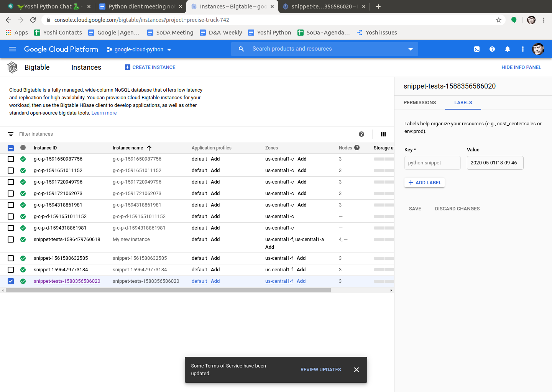The image size is (552, 392).
Task: Go back in browser history
Action: 8,20
